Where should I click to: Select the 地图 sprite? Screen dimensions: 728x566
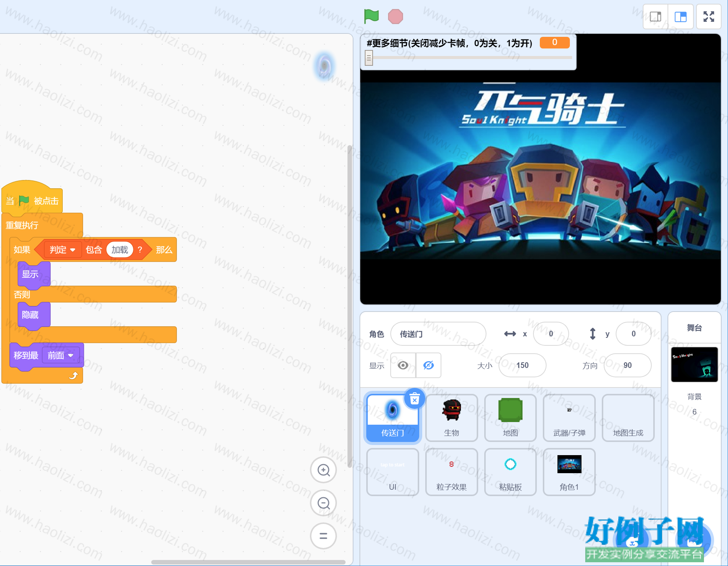coord(511,418)
